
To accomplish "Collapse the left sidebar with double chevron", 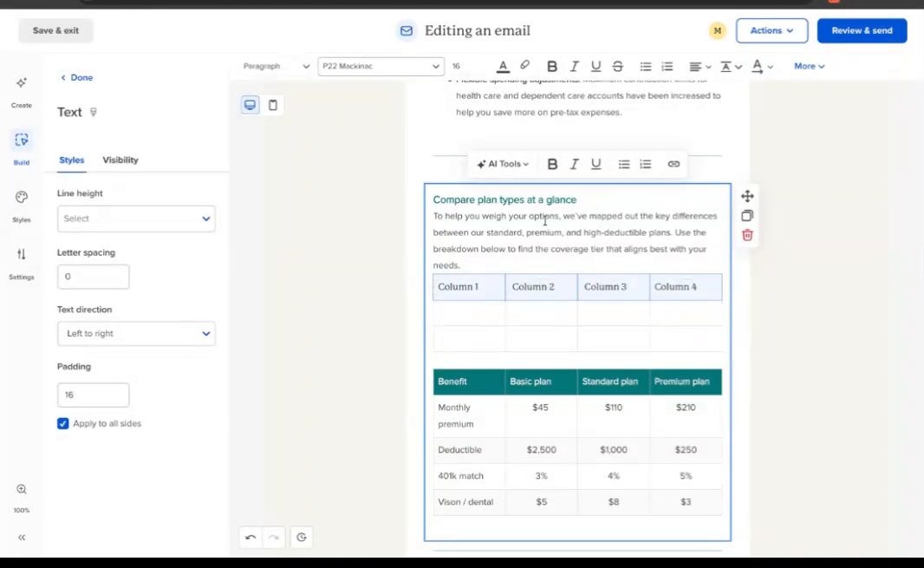I will 21,538.
